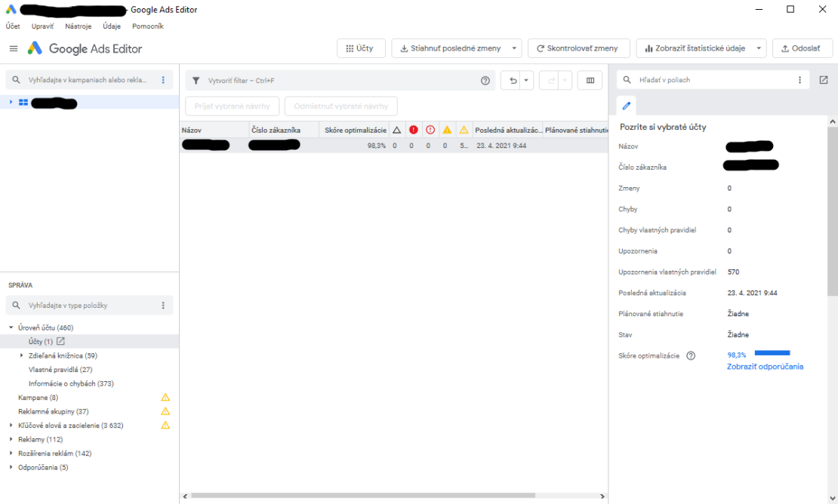This screenshot has height=504, width=838.
Task: Click the Účty button
Action: (362, 48)
